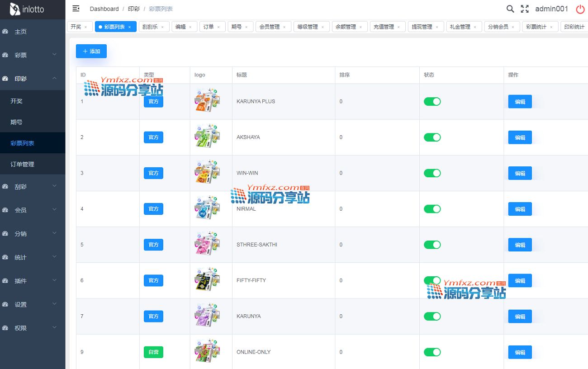Disable status toggle for KARUNYA PLUS
588x369 pixels.
[432, 101]
